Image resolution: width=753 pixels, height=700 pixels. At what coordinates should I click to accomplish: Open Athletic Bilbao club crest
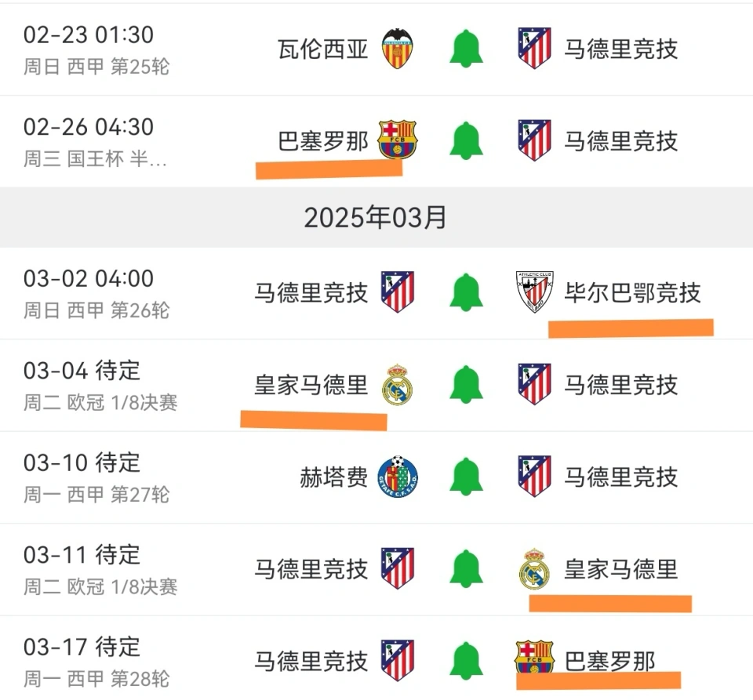(x=534, y=292)
